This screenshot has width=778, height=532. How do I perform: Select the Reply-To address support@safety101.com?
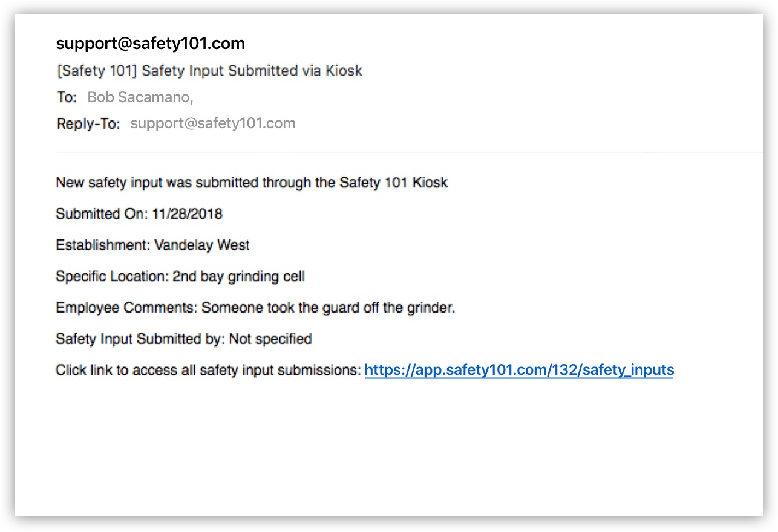click(213, 123)
